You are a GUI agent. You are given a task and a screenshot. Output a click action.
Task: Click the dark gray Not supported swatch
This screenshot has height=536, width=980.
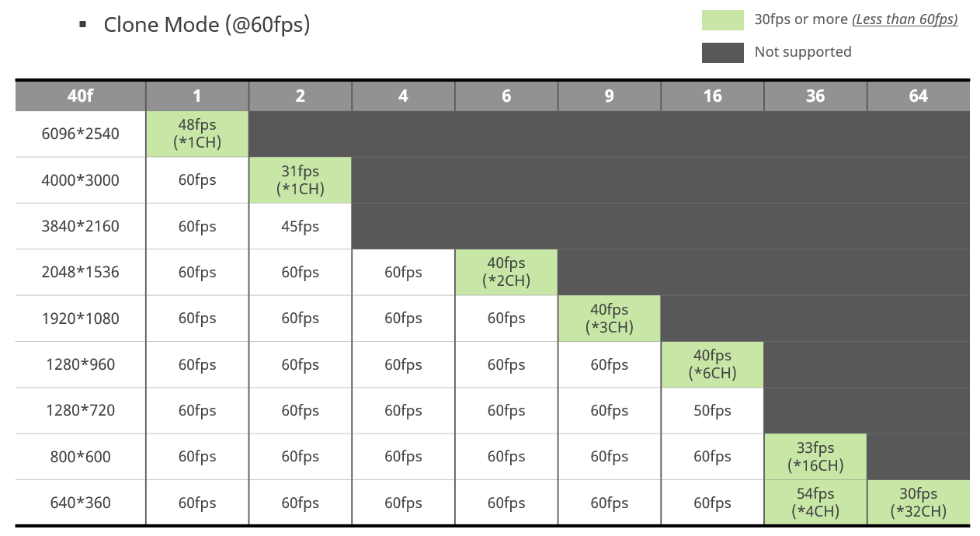coord(722,52)
